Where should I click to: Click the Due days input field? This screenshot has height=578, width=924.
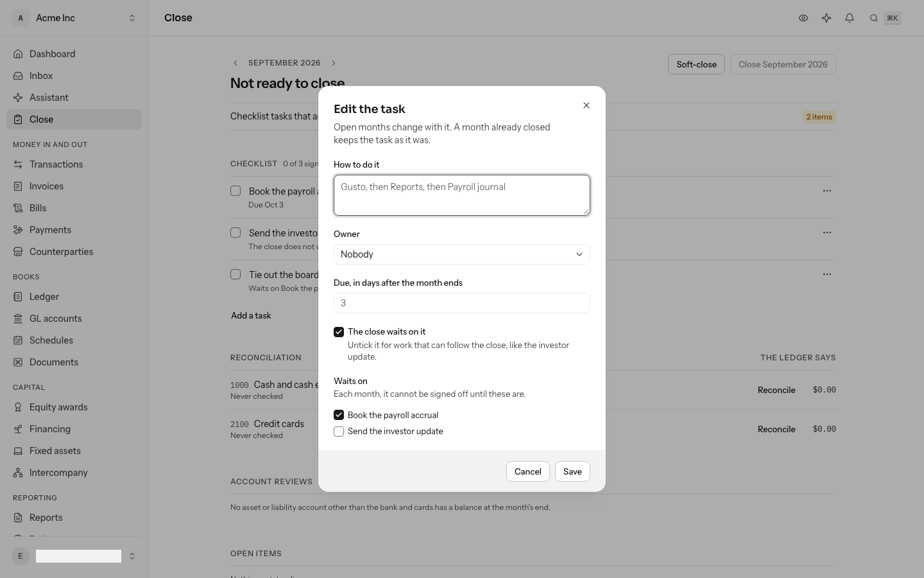point(462,303)
